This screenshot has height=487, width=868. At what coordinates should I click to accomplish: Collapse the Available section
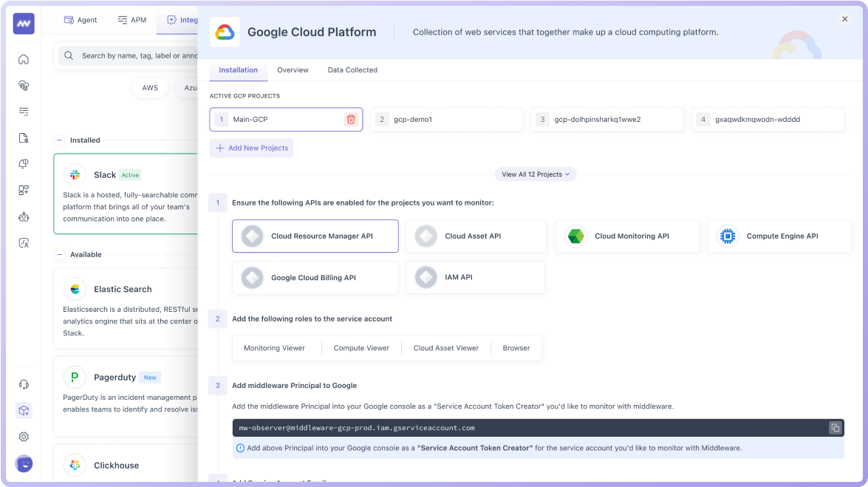tap(59, 254)
